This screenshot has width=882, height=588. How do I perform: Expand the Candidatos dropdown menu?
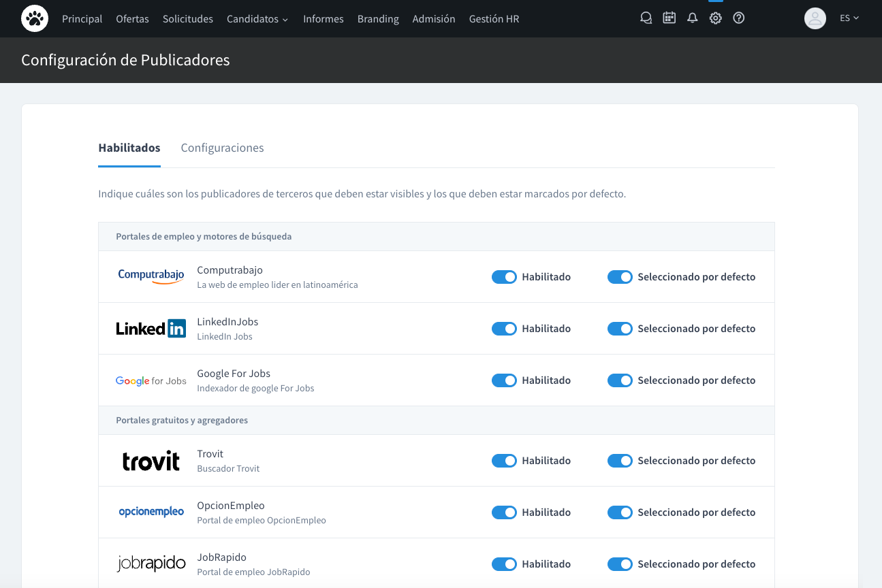tap(257, 19)
